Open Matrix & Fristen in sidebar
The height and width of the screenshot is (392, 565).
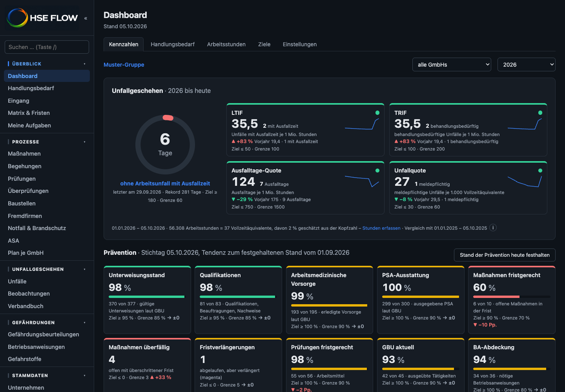[x=47, y=113]
